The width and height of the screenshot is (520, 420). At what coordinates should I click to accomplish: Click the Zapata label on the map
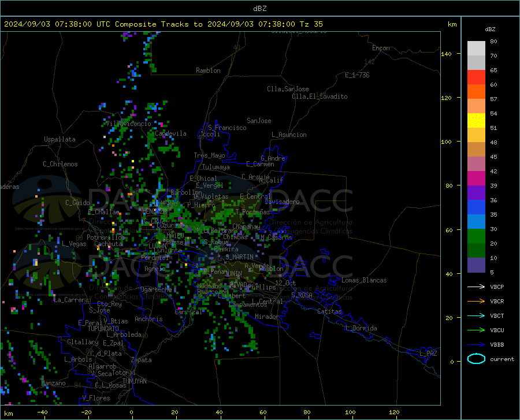coord(142,360)
